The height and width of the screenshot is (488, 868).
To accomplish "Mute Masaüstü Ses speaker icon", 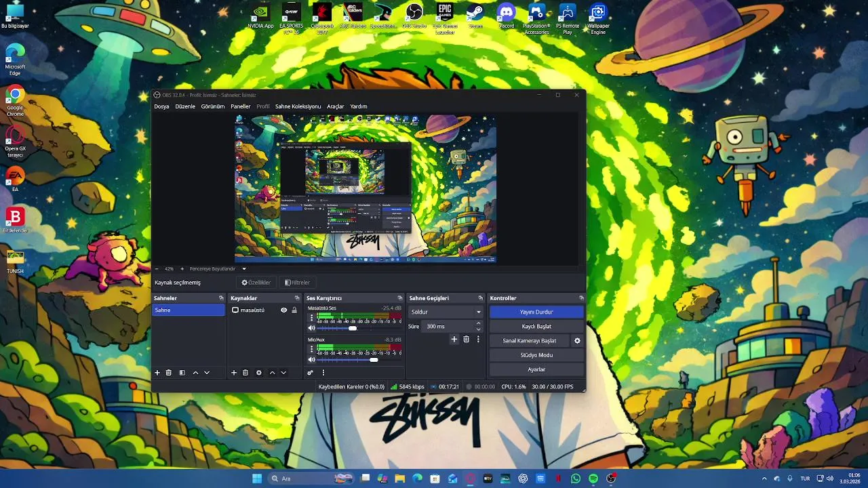I will [x=312, y=328].
